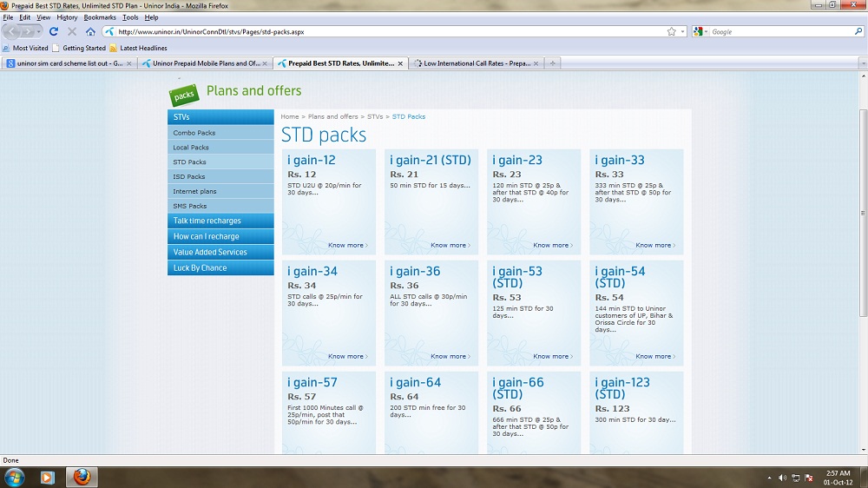The image size is (868, 488).
Task: Open Local Packs sidebar link
Action: 220,148
